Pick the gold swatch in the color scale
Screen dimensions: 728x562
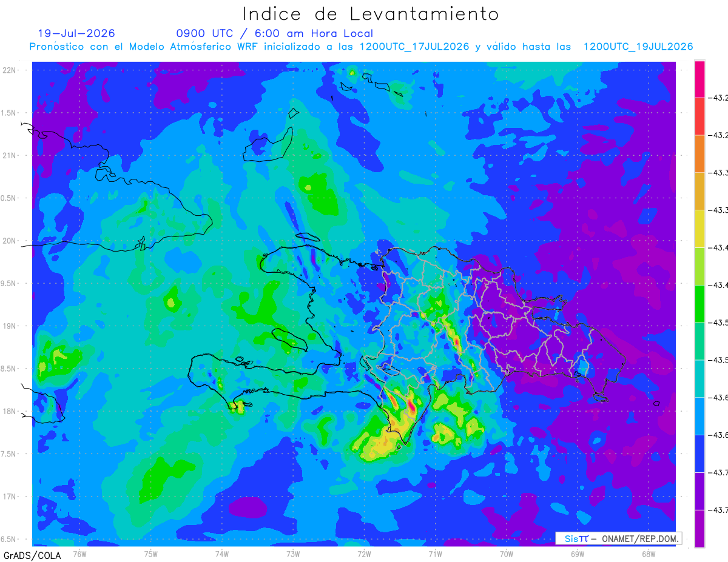(699, 192)
